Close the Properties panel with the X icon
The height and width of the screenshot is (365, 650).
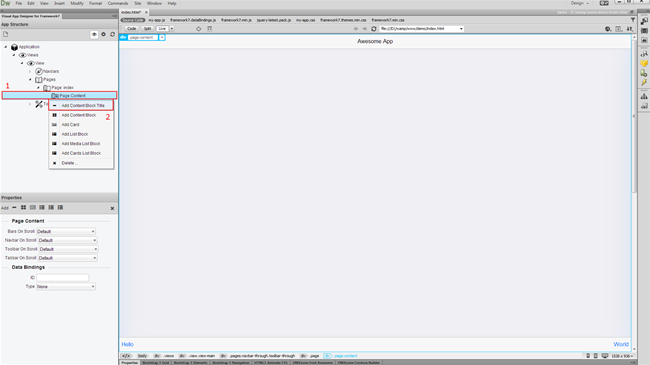(x=112, y=208)
